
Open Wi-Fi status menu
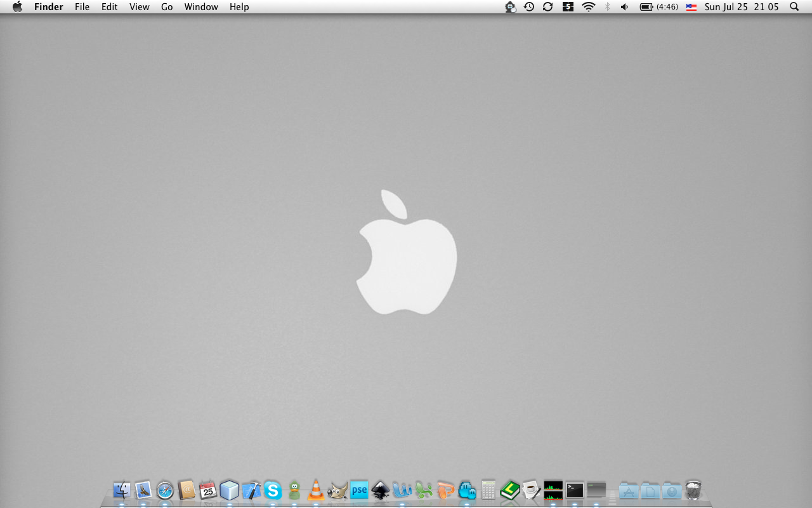click(589, 7)
